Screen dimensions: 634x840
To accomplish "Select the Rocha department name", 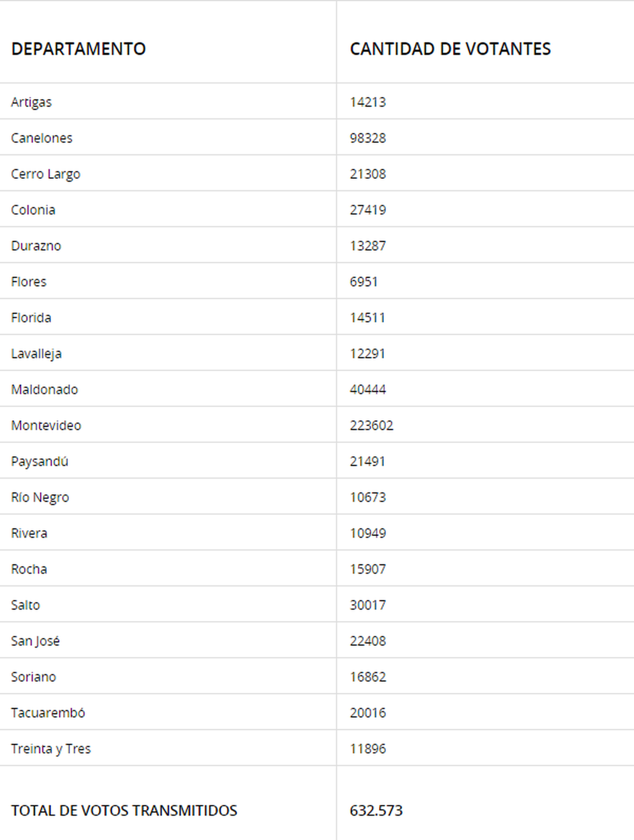I will point(29,569).
